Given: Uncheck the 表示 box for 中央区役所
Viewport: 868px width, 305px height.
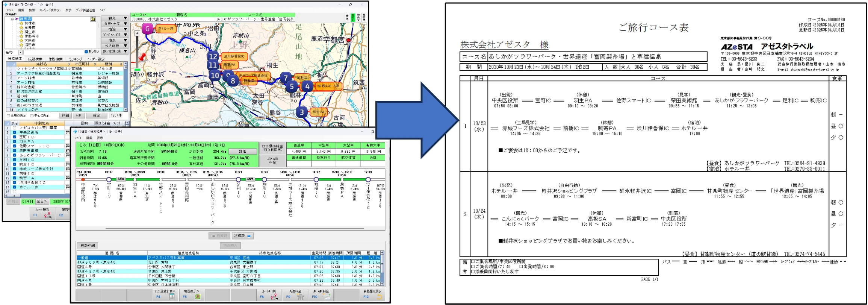Looking at the screenshot, I should [x=14, y=132].
